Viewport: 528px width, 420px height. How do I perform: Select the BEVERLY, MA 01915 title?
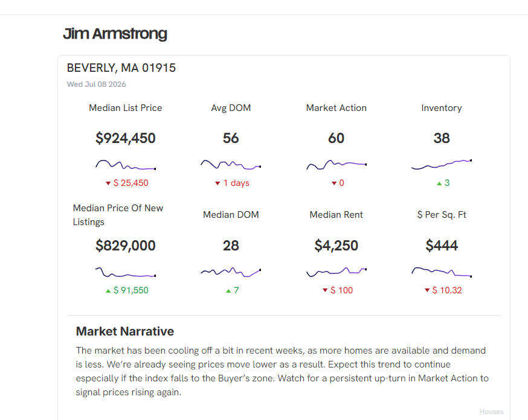point(121,68)
